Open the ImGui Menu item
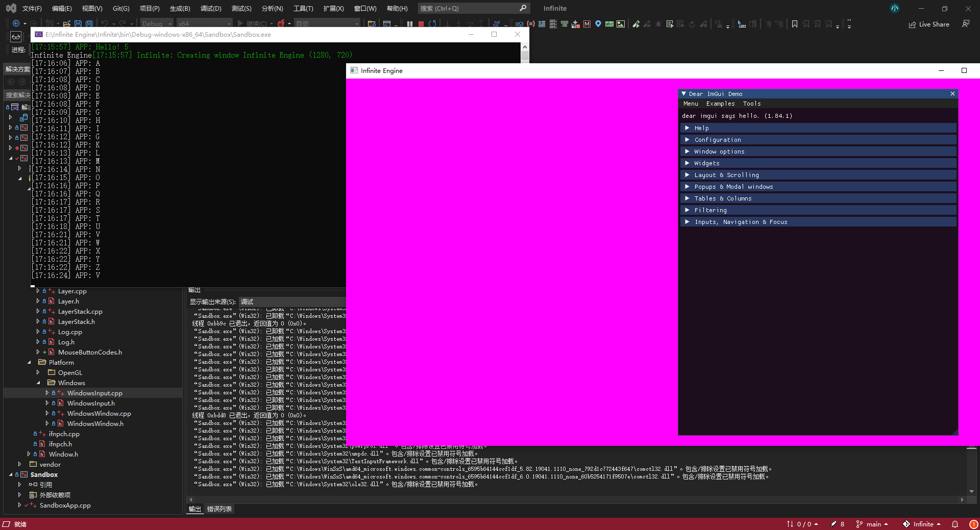Viewport: 980px width, 530px height. coord(691,104)
